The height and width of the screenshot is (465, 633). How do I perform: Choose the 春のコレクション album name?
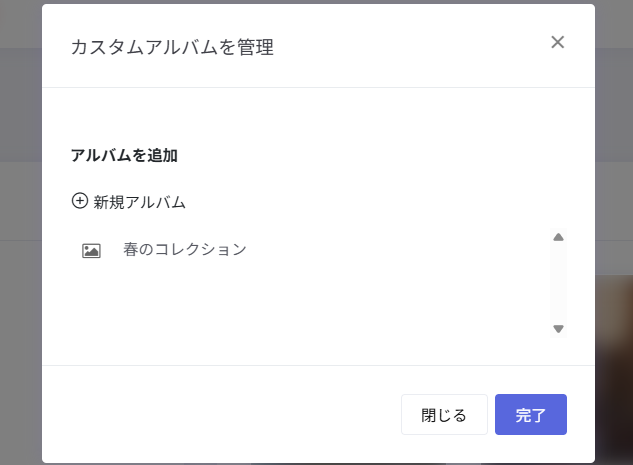click(185, 249)
